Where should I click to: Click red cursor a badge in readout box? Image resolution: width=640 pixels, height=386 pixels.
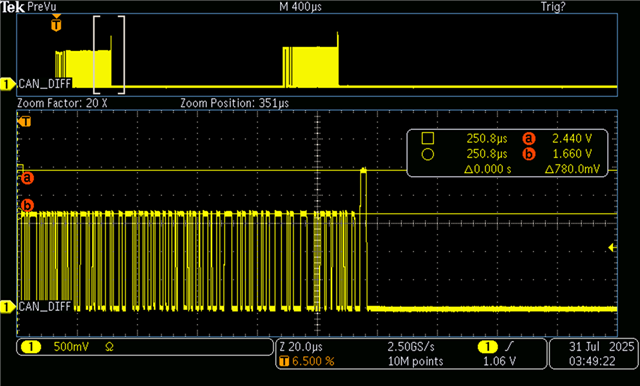point(529,139)
